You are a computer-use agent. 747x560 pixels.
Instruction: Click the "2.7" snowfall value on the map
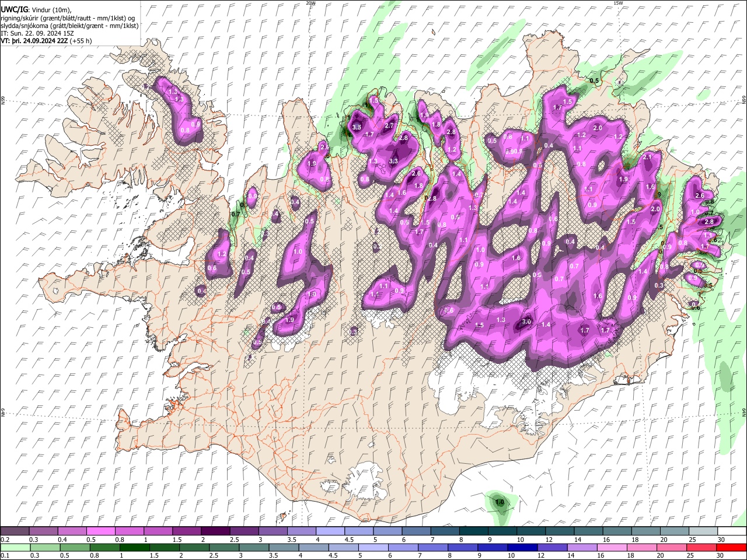[x=390, y=125]
